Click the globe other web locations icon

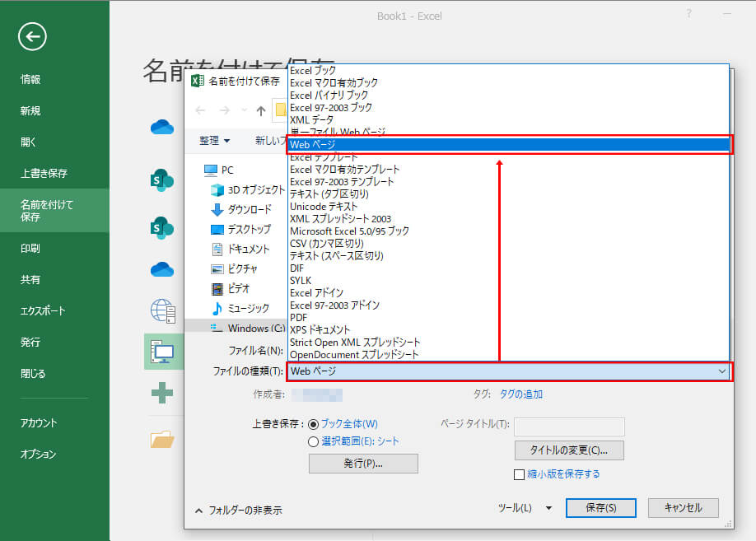click(x=163, y=310)
